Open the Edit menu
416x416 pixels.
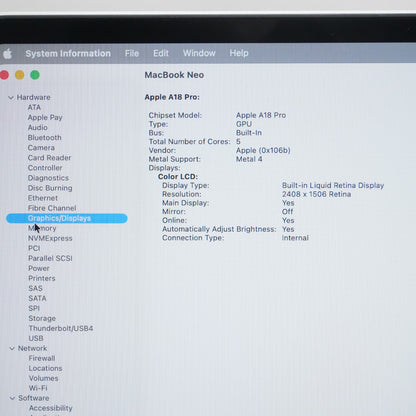click(161, 53)
